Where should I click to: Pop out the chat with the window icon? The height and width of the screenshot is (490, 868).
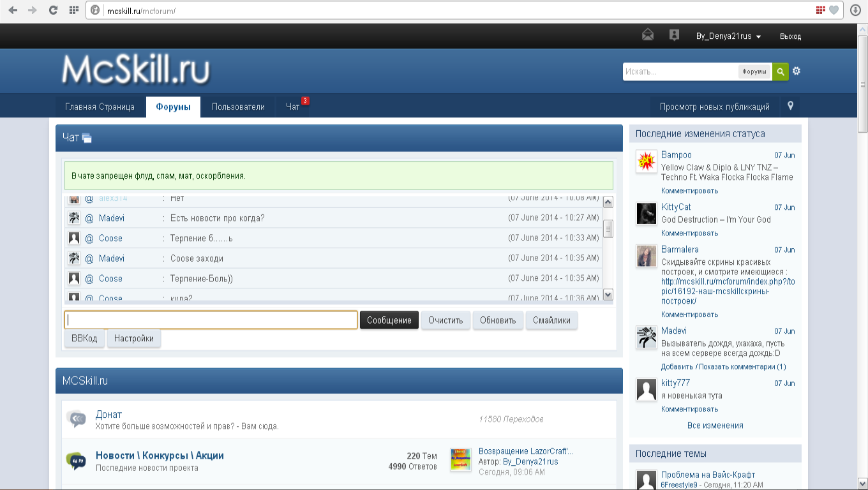pyautogui.click(x=87, y=138)
